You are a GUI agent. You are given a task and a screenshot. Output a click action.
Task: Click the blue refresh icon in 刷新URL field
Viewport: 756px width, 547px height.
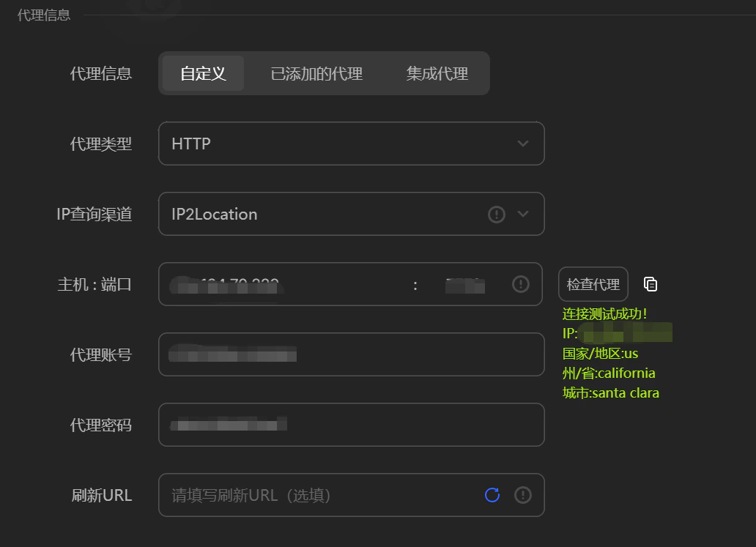tap(492, 495)
